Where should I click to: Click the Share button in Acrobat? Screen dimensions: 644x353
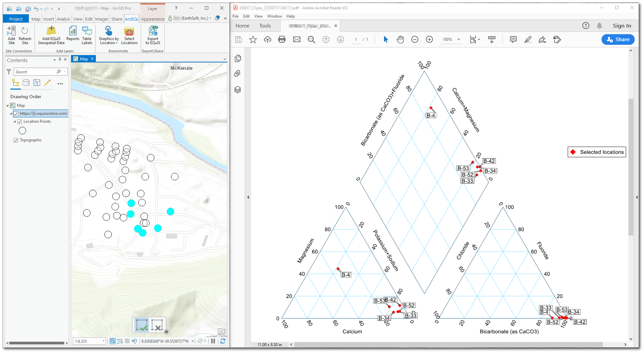[x=618, y=39]
